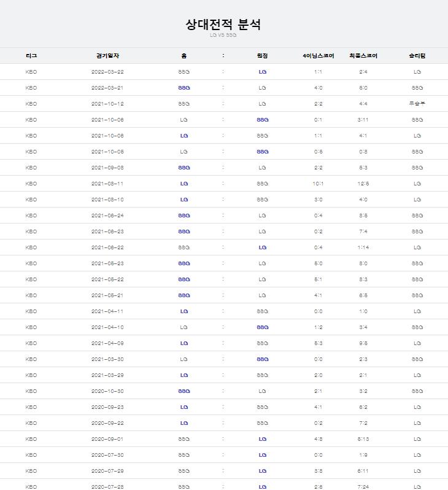Click home team SSG on 2021-10-12 row
The image size is (448, 490).
click(184, 104)
